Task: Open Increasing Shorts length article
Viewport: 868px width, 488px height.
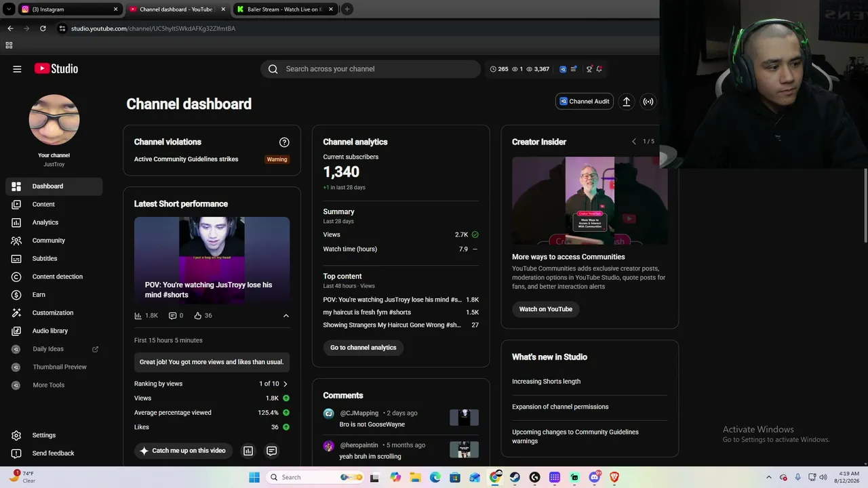Action: (546, 382)
